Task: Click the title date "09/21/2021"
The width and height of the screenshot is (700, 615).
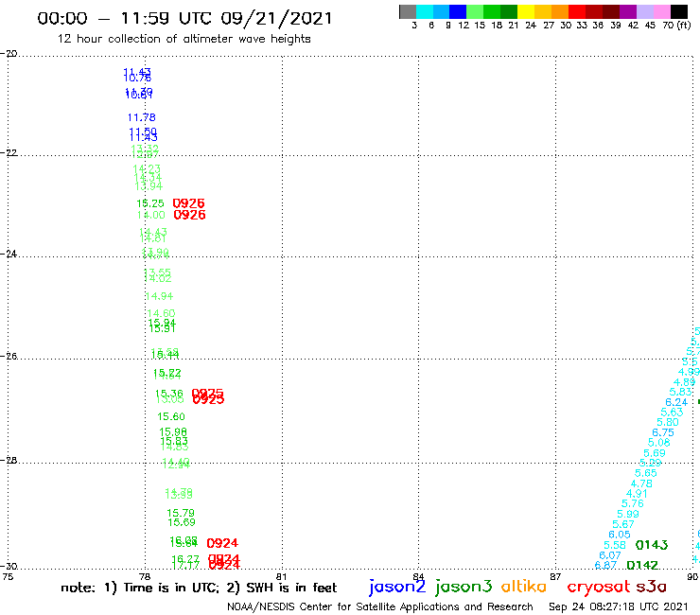Action: point(276,19)
